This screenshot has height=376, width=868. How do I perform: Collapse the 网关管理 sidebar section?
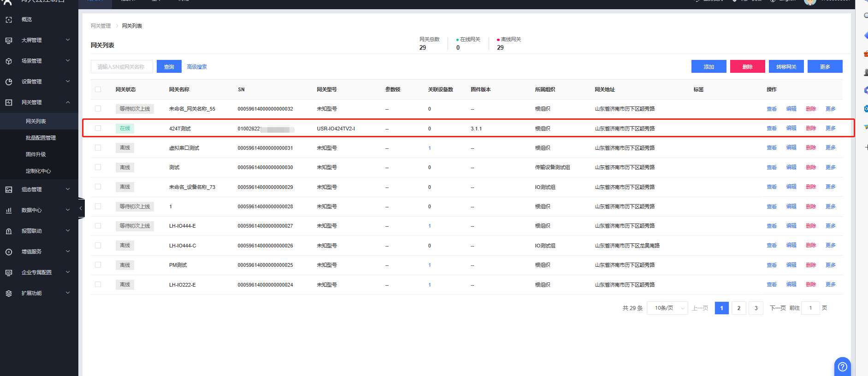coord(68,102)
